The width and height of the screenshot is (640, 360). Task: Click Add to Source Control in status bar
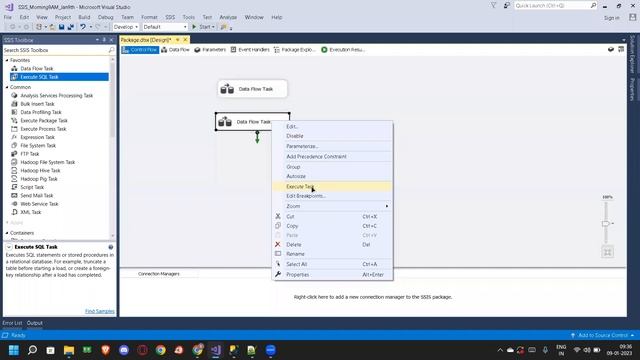point(602,335)
